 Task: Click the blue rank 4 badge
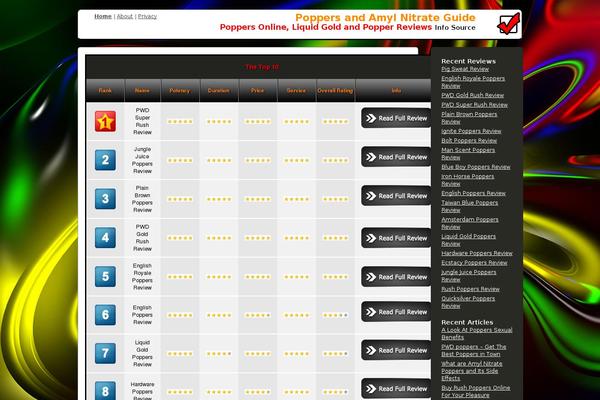pos(105,238)
